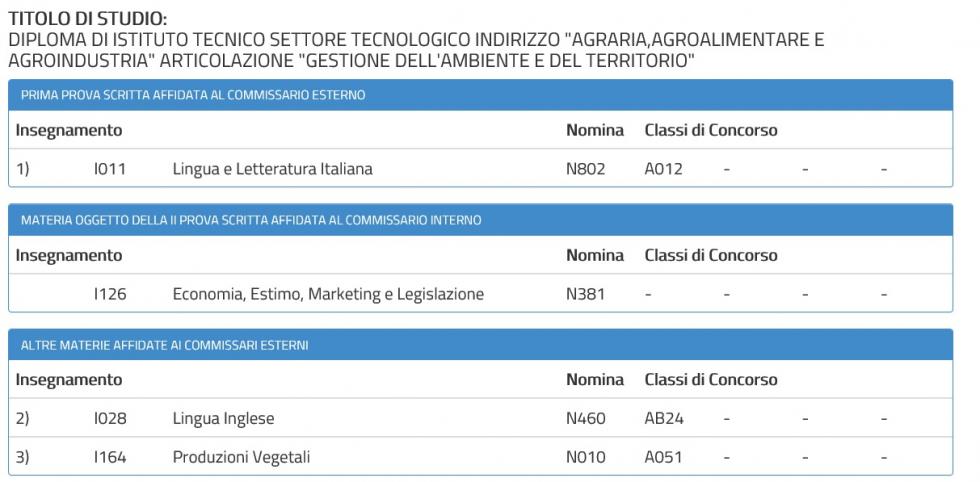Click nomina code N802
This screenshot has width=980, height=482.
585,169
